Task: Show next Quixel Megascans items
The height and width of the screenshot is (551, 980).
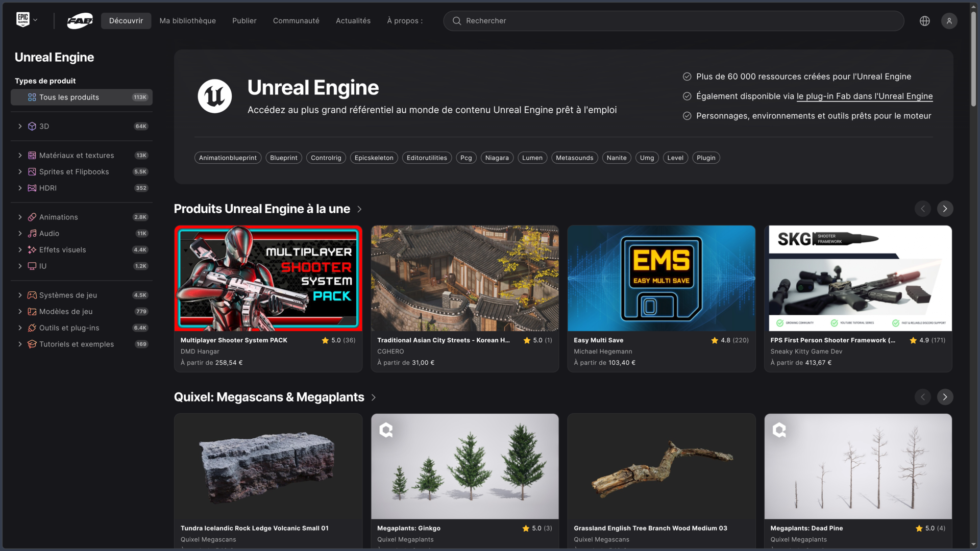Action: pyautogui.click(x=945, y=397)
